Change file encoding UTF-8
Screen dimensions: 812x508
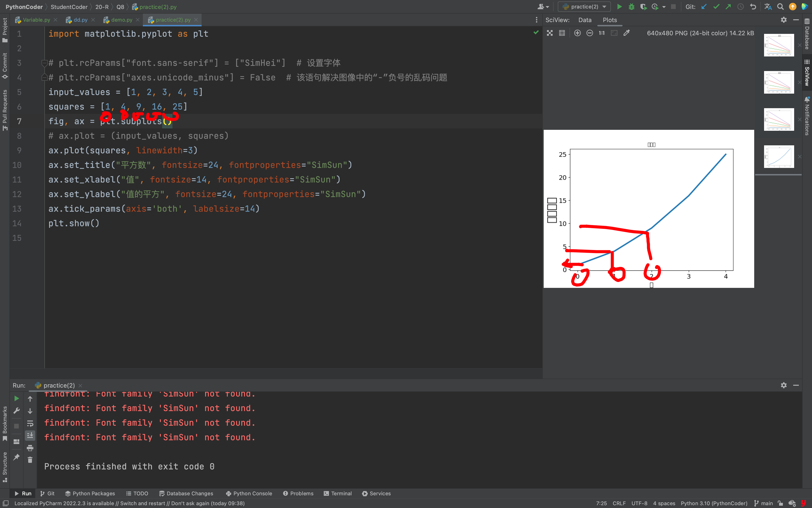point(639,503)
